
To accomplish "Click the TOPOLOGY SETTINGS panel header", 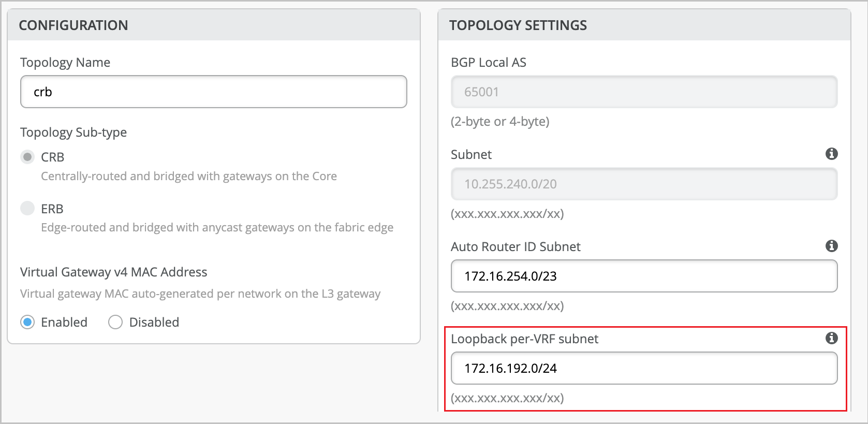I will [519, 25].
